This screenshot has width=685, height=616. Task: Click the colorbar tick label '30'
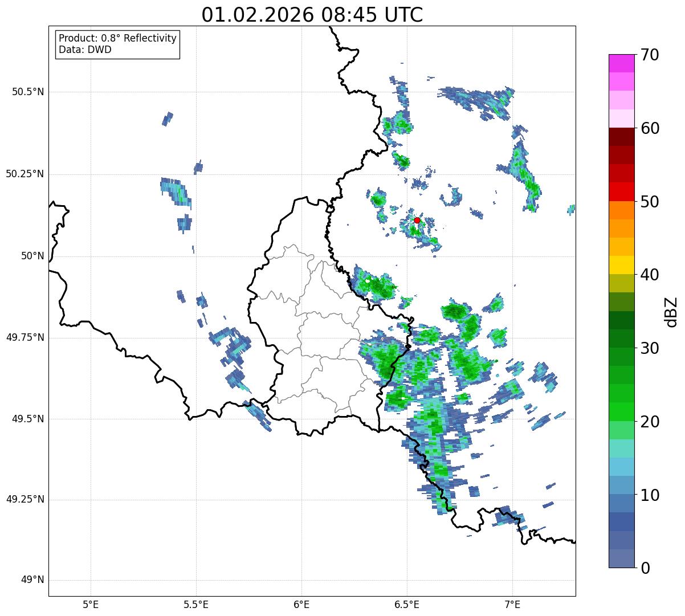[x=650, y=348]
